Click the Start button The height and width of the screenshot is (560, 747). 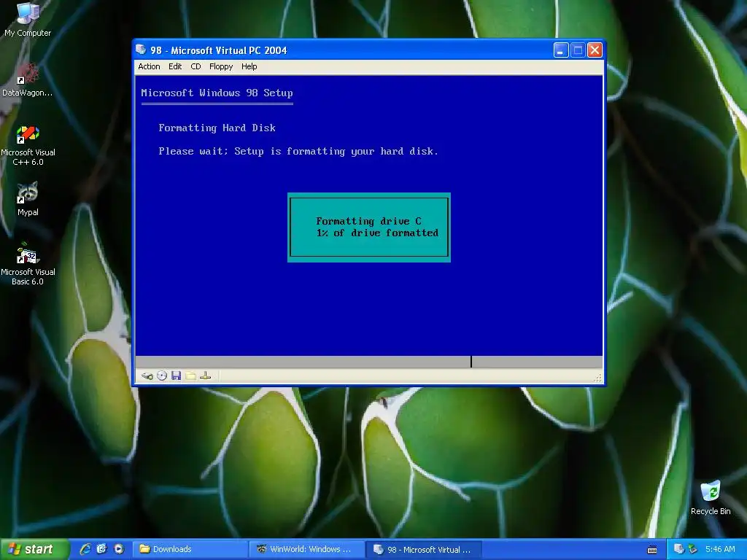coord(34,550)
